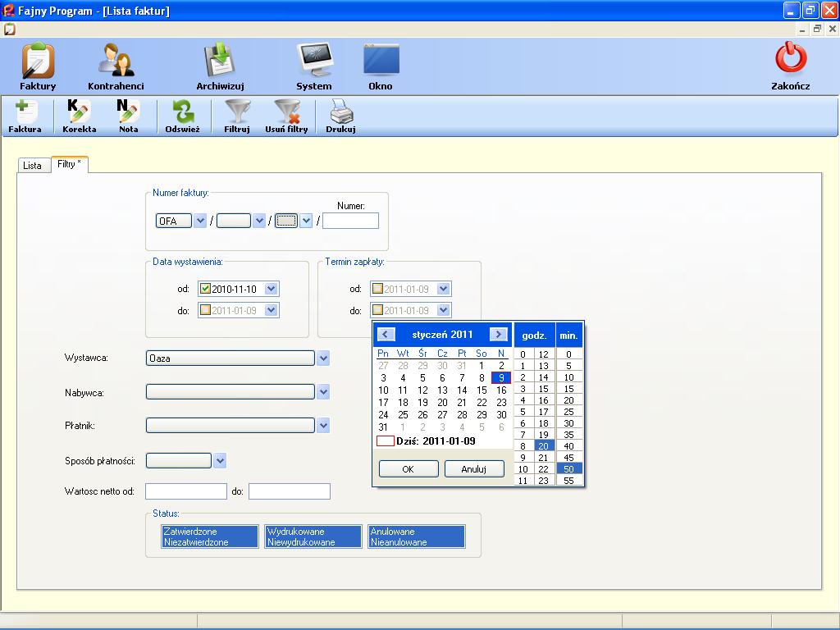Open the Sposób płatności dropdown
Screen dimensions: 840x630
[220, 461]
